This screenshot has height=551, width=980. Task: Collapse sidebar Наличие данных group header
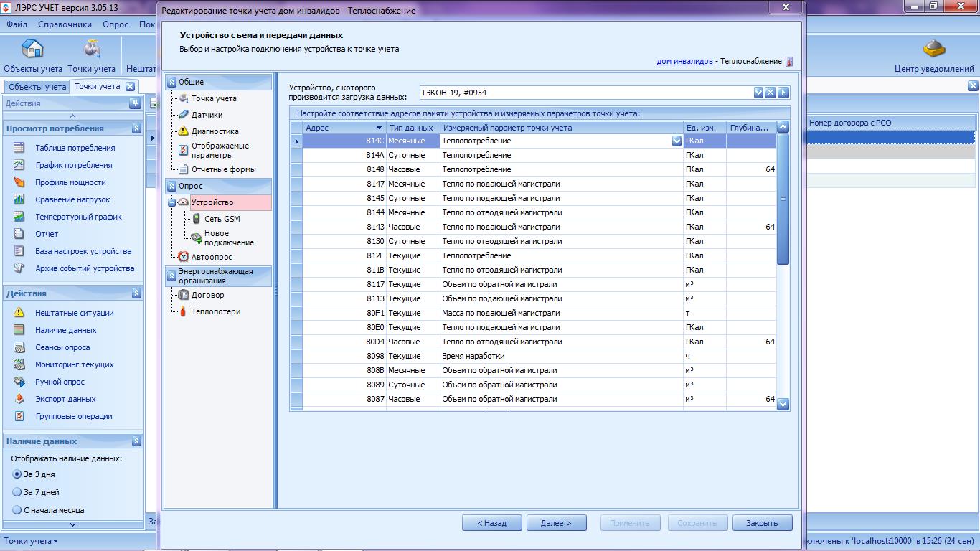(x=136, y=441)
